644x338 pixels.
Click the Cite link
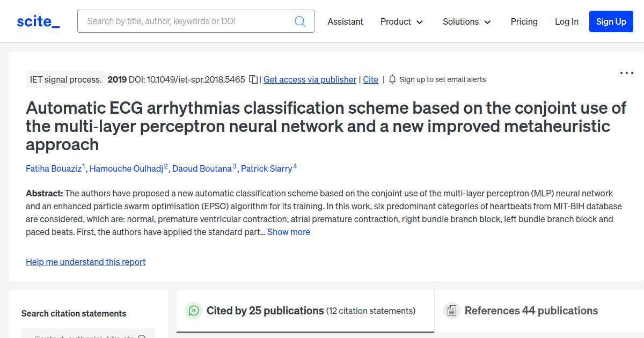click(x=370, y=79)
